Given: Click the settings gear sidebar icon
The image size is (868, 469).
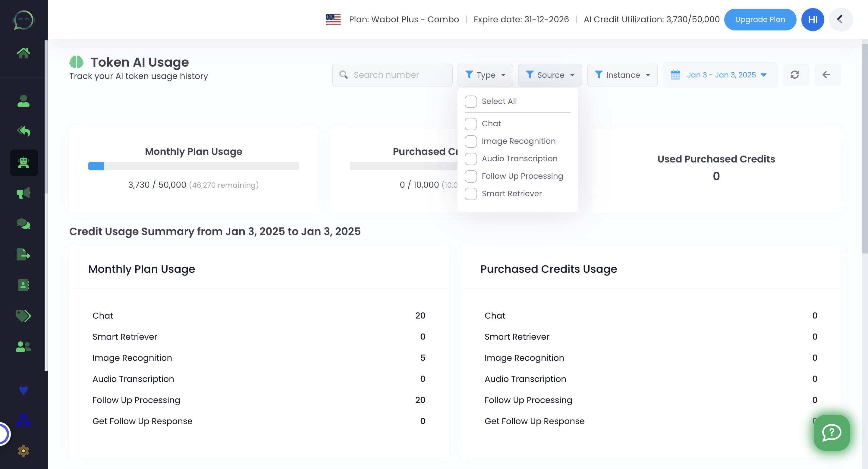Looking at the screenshot, I should point(23,451).
